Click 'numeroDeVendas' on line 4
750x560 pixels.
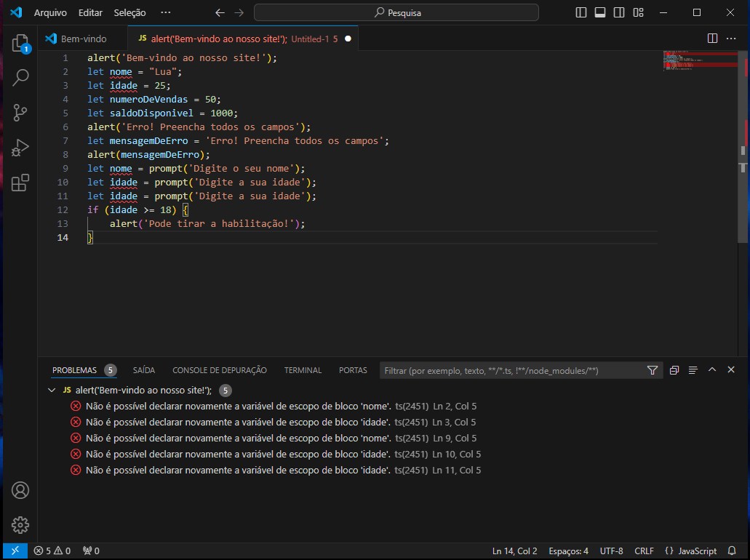148,100
